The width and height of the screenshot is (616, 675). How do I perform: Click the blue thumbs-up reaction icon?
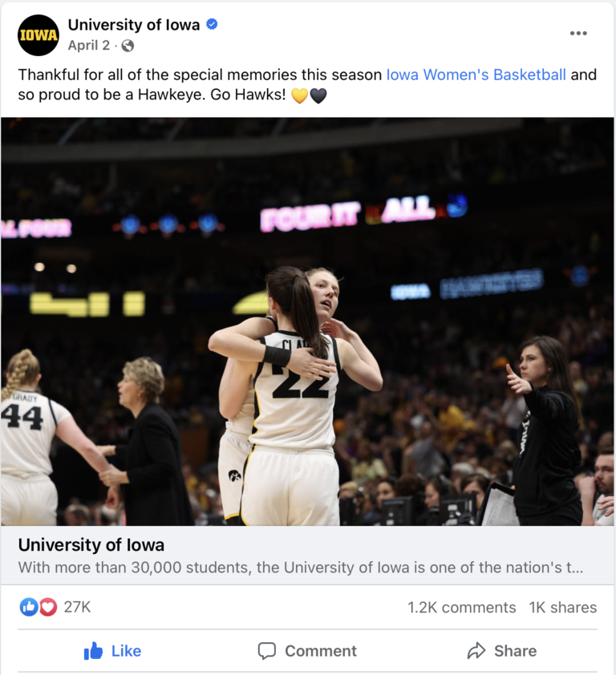(x=29, y=607)
